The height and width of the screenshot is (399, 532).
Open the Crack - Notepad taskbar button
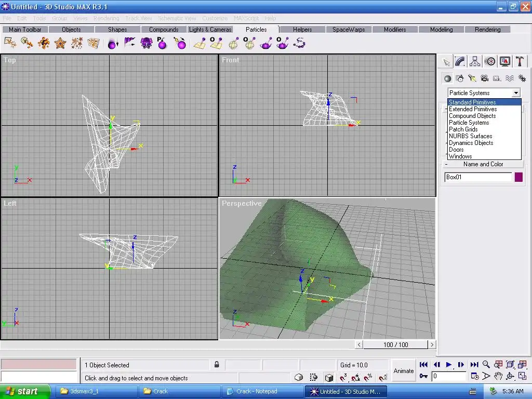[262, 392]
